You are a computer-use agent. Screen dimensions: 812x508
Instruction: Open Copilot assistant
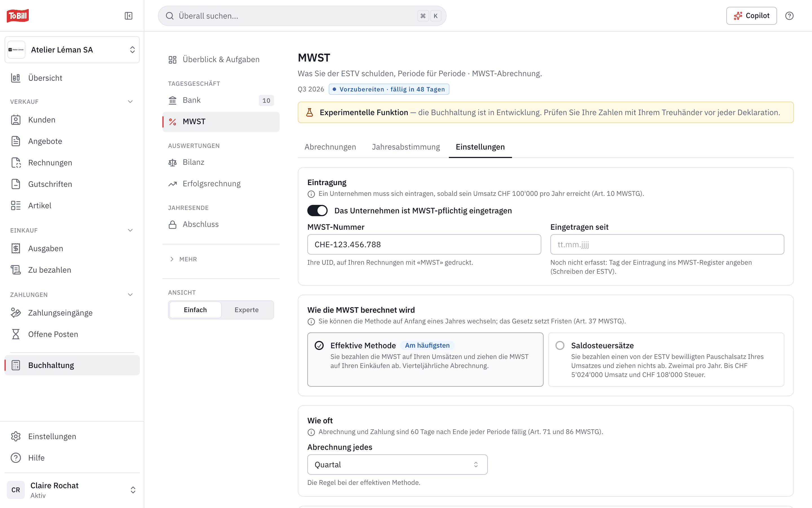click(x=752, y=16)
